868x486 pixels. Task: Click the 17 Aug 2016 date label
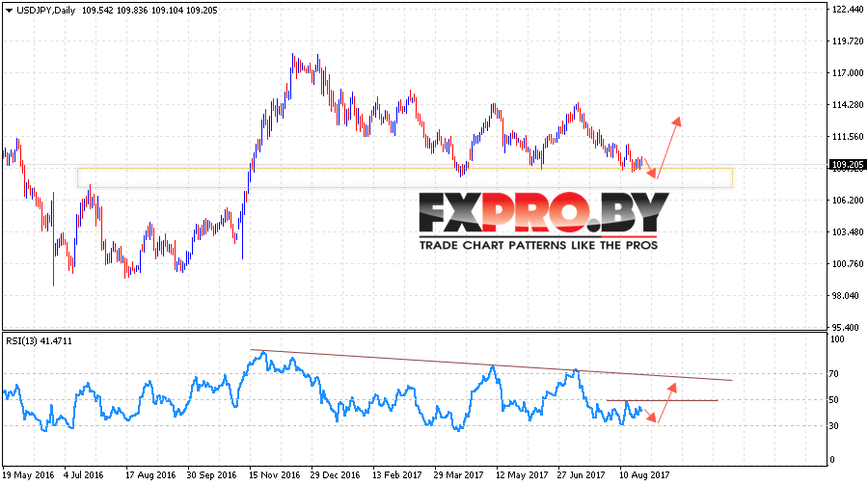[x=150, y=475]
